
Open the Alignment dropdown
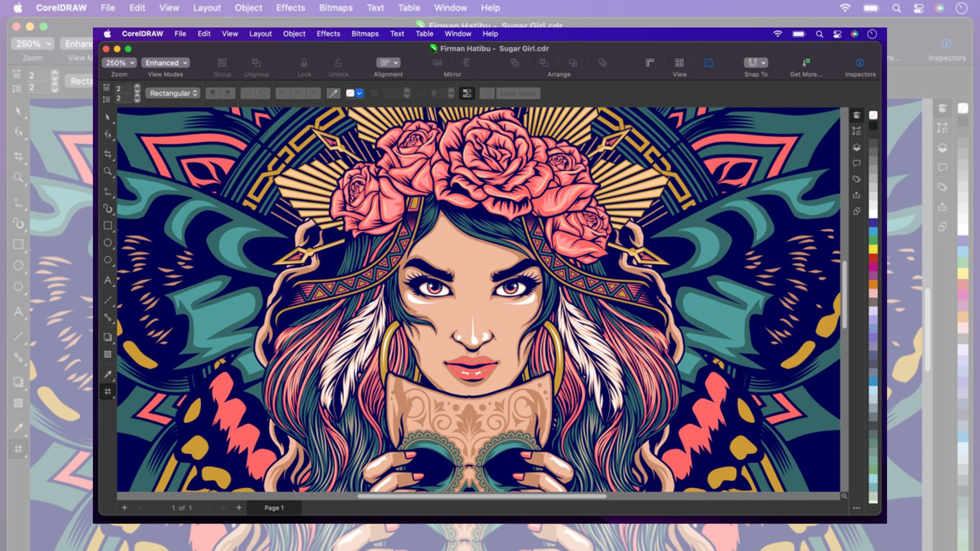click(x=388, y=63)
